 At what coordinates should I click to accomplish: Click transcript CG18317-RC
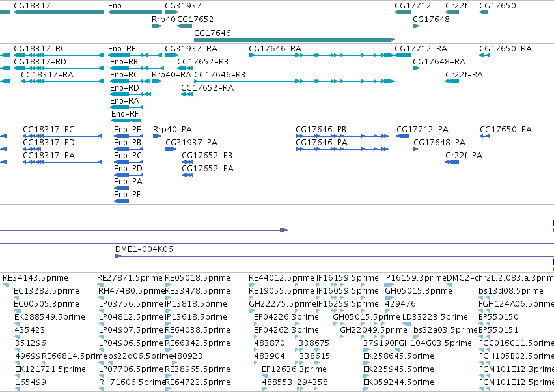click(40, 48)
